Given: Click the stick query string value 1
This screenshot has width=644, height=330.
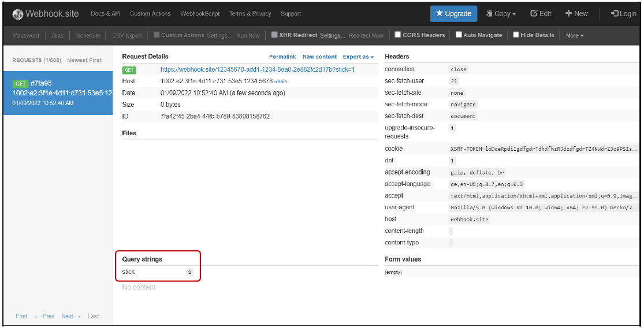Looking at the screenshot, I should tap(189, 272).
